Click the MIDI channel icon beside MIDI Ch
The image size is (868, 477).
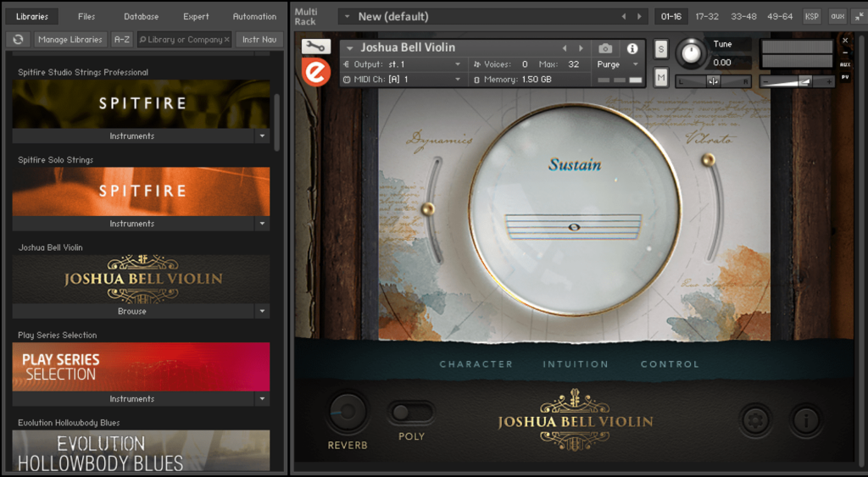tap(347, 80)
